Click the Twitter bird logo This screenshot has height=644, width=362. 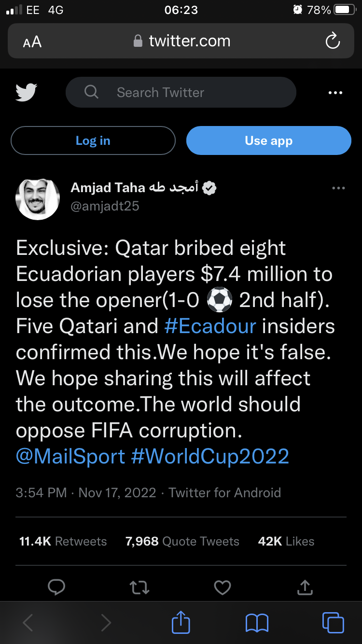click(x=27, y=93)
